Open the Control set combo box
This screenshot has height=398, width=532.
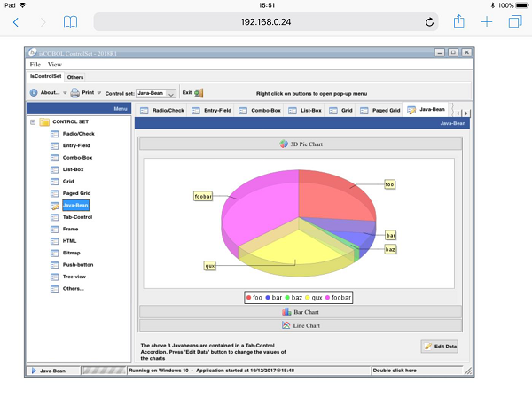170,93
